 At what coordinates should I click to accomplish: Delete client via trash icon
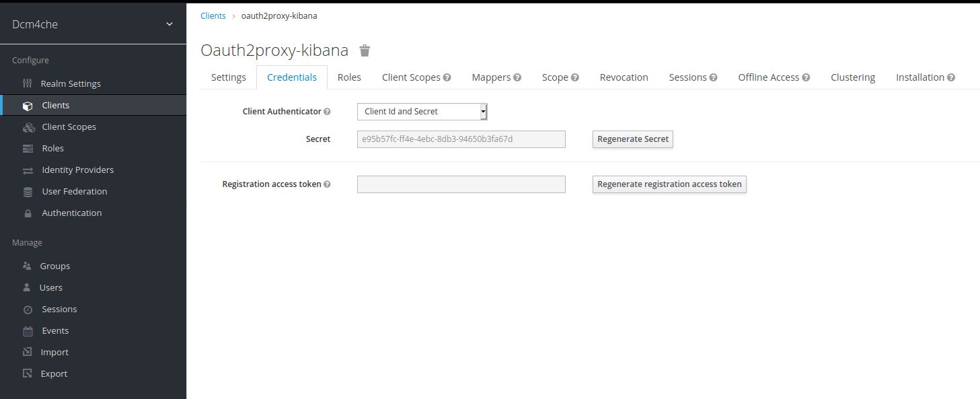[365, 50]
